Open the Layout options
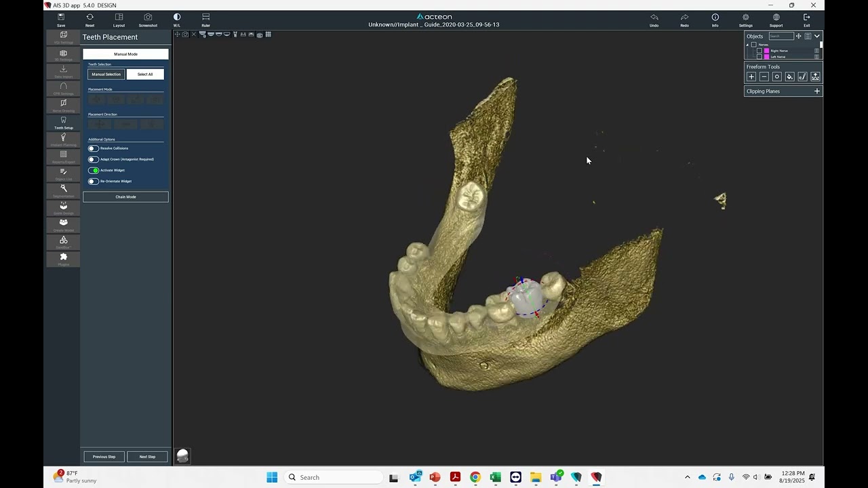This screenshot has width=868, height=488. (x=119, y=20)
